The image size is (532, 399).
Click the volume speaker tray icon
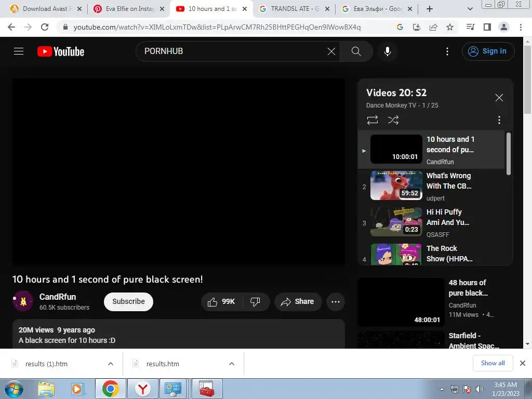pyautogui.click(x=480, y=389)
